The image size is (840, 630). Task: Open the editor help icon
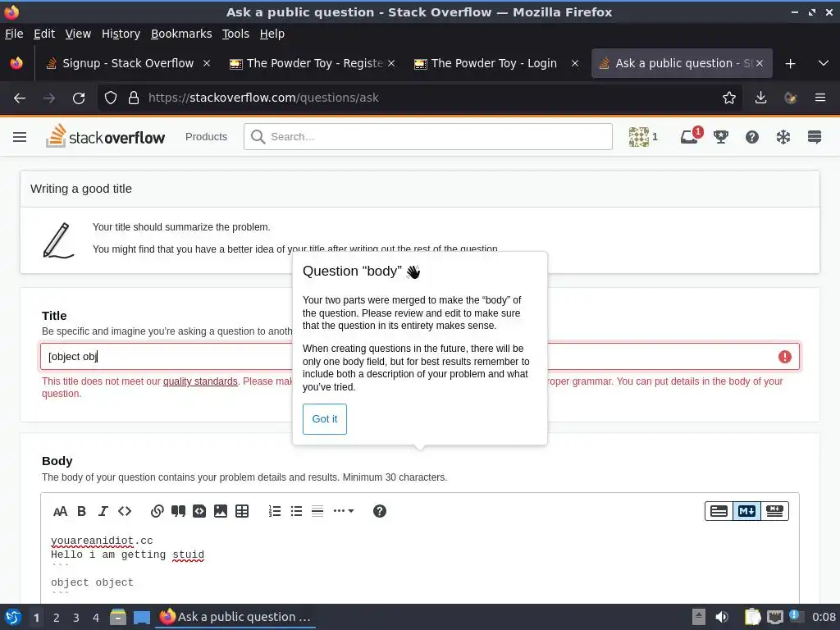tap(379, 511)
